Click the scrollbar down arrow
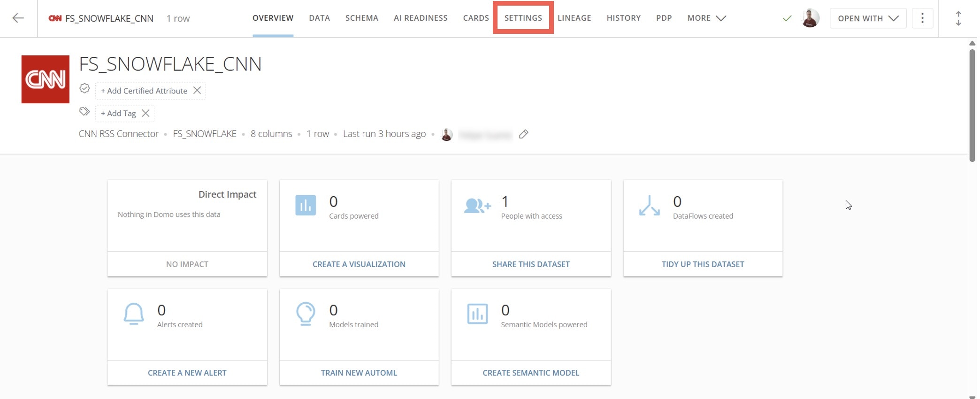Screen dimensions: 980x399 [972, 397]
